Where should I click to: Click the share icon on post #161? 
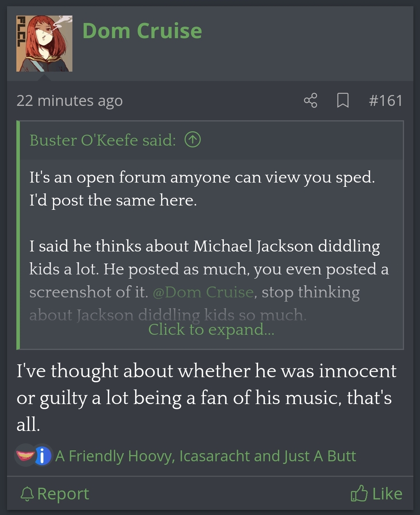tap(310, 100)
